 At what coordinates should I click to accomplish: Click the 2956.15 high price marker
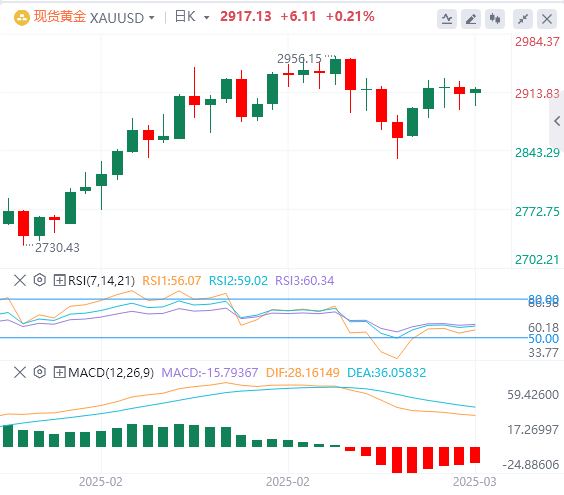[x=299, y=58]
